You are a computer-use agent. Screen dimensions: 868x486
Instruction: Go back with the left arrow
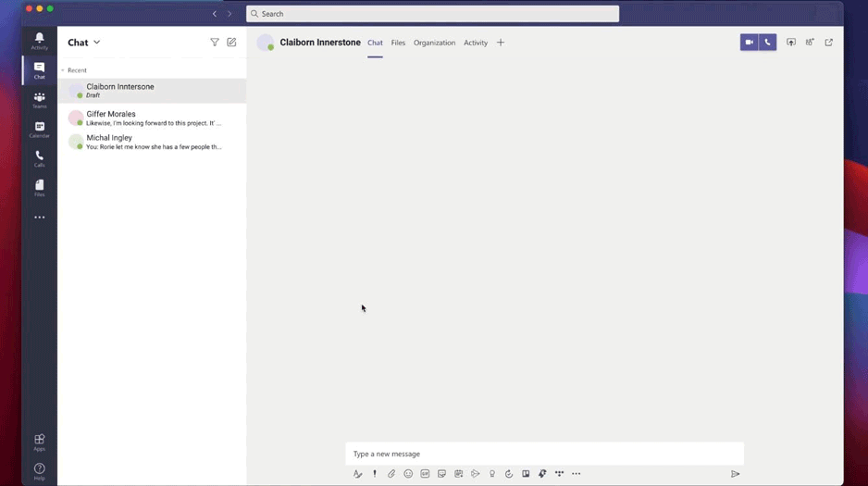tap(215, 14)
